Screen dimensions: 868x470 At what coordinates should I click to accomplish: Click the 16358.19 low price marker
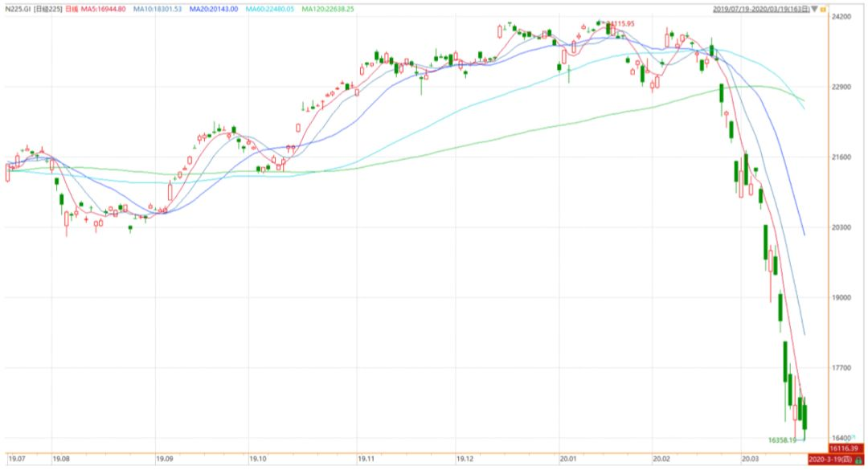(x=782, y=440)
